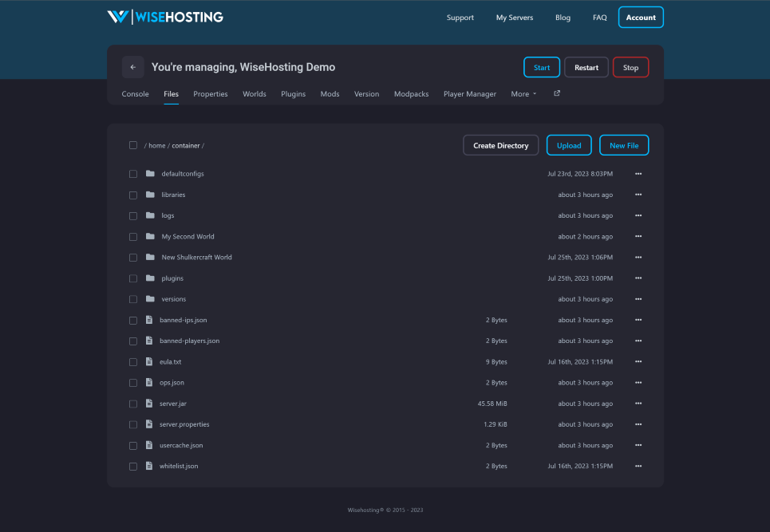The width and height of the screenshot is (770, 532).
Task: Open the Account menu in the top bar
Action: point(640,17)
